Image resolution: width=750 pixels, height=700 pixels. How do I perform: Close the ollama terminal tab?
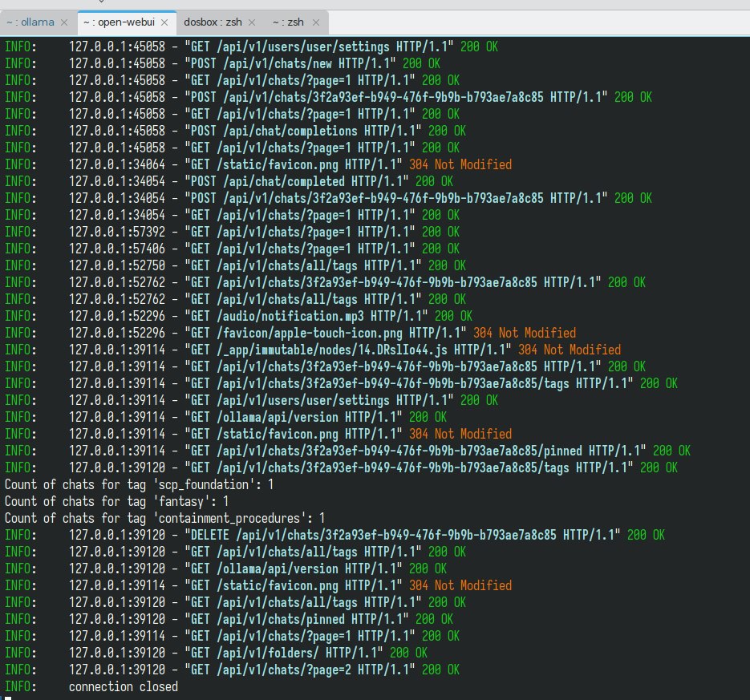click(x=64, y=22)
